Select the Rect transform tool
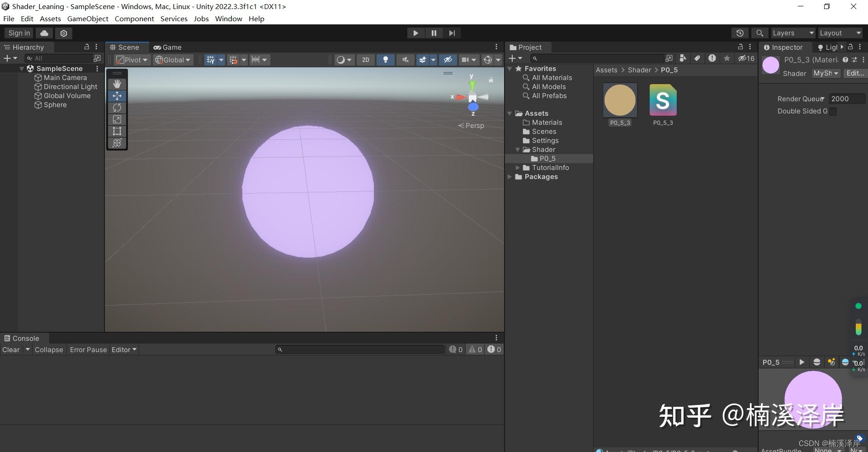Image resolution: width=868 pixels, height=452 pixels. 117,131
